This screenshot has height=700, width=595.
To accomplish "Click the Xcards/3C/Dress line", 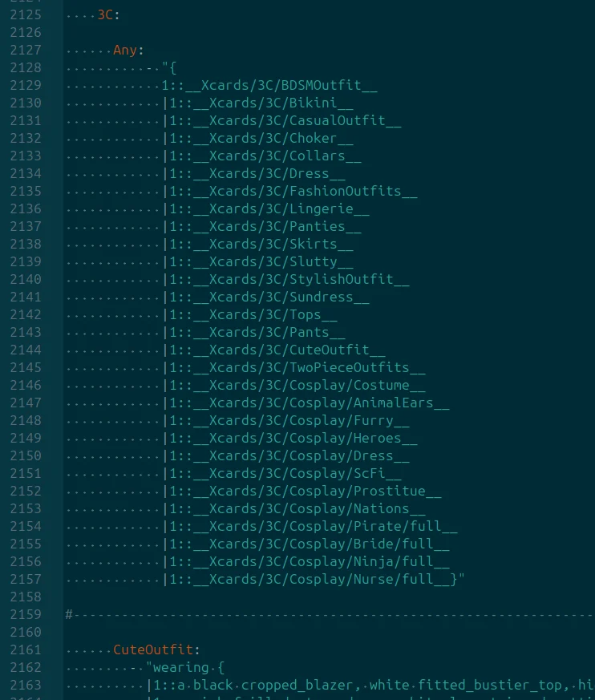I will coord(254,174).
